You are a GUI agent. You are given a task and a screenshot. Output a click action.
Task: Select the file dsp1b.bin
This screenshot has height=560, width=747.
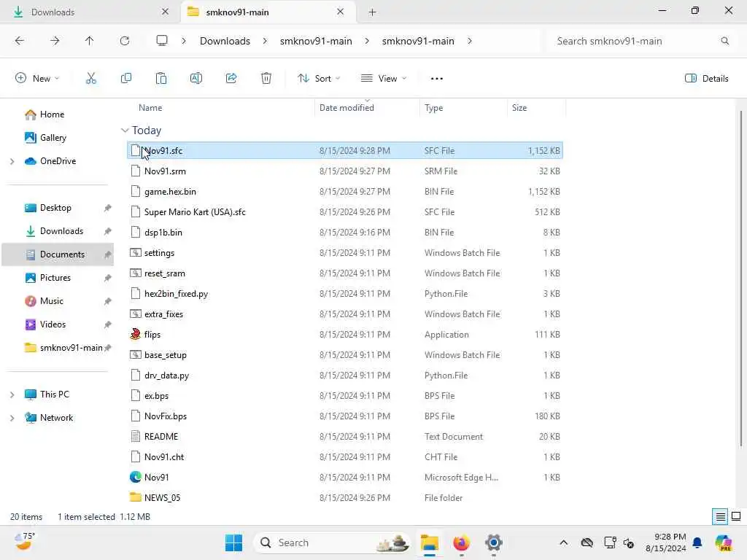pos(345,233)
